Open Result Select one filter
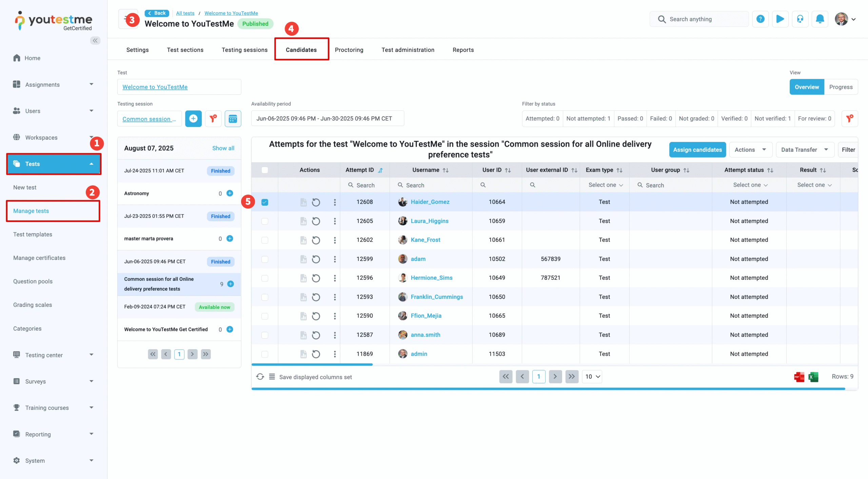This screenshot has width=868, height=479. (814, 185)
